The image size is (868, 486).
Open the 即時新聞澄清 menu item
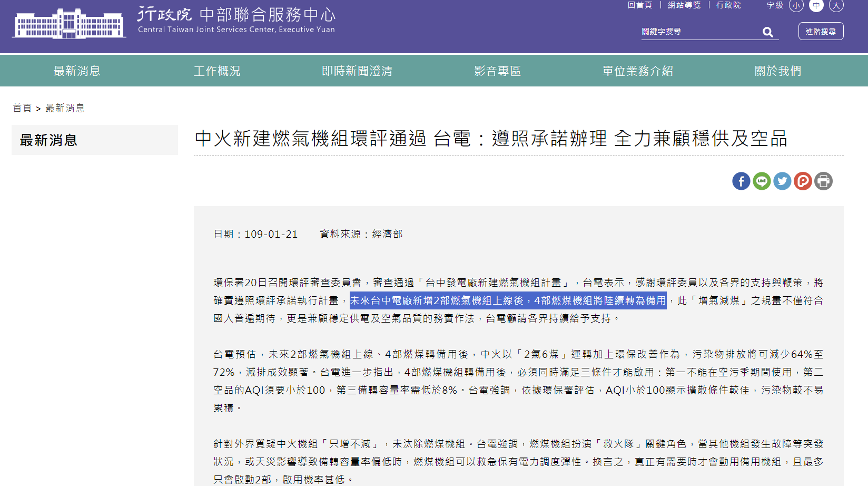(357, 71)
